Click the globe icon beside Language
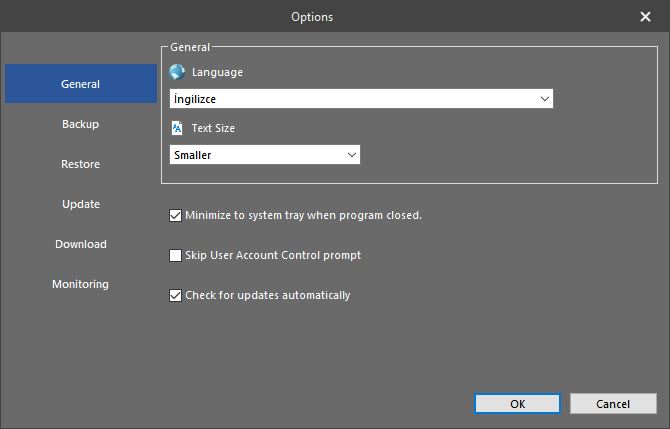 [x=176, y=72]
